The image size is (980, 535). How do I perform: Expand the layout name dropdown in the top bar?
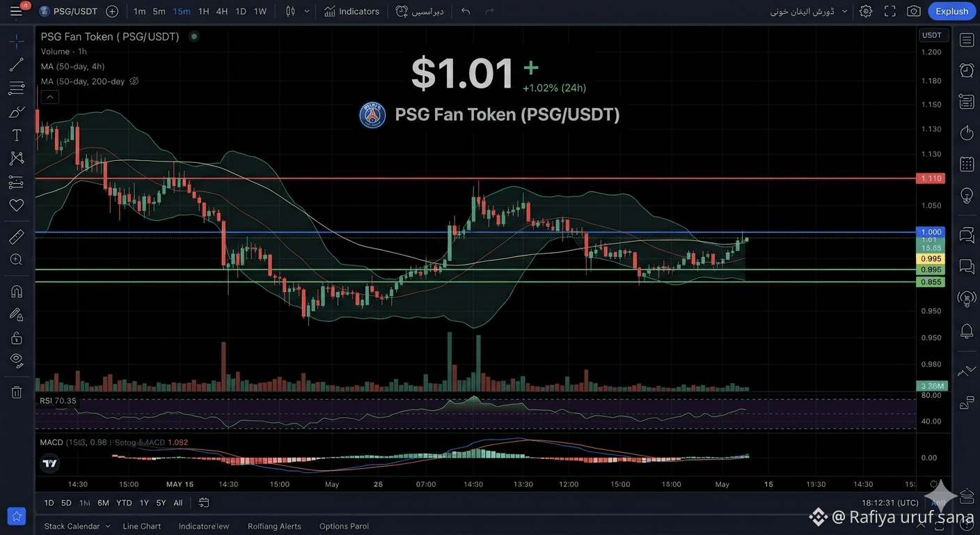(x=845, y=11)
